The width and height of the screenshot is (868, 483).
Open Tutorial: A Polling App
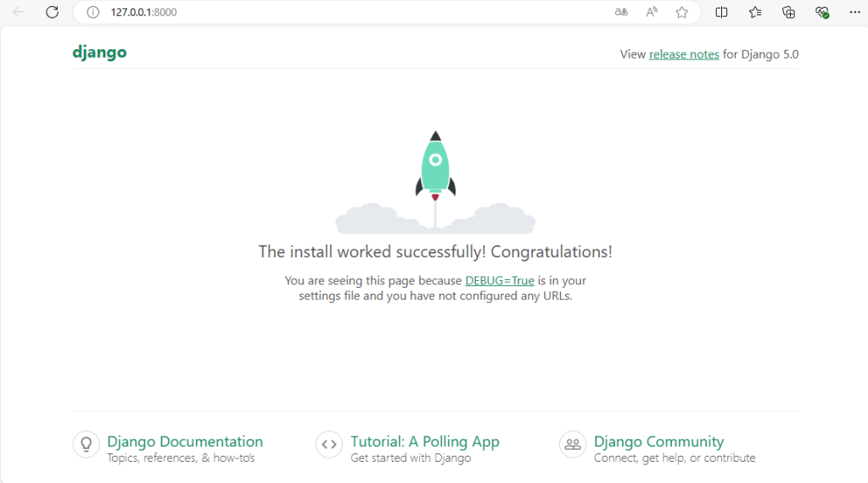pos(424,441)
